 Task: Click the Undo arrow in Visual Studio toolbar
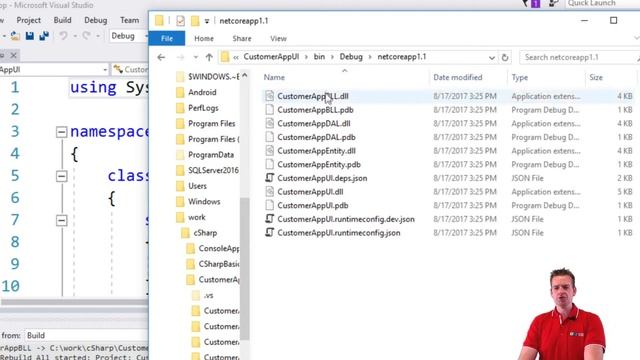63,36
